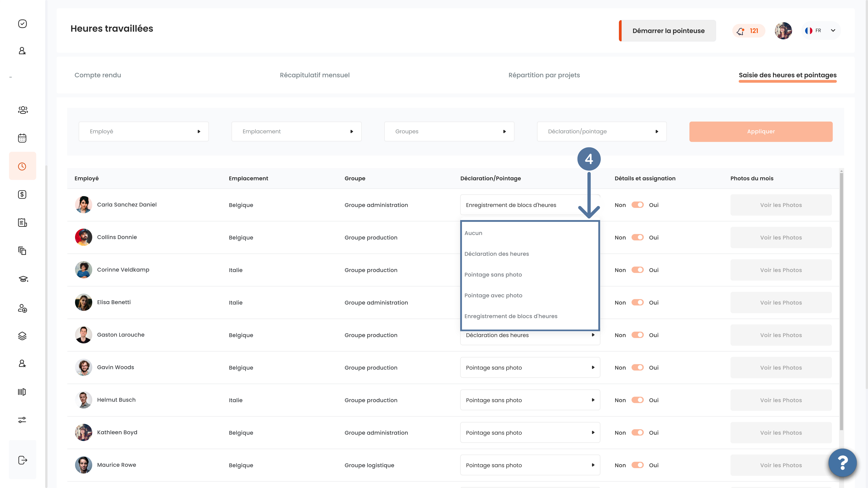Switch to Récapitulatif mensuel tab
Image resolution: width=868 pixels, height=488 pixels.
[314, 75]
